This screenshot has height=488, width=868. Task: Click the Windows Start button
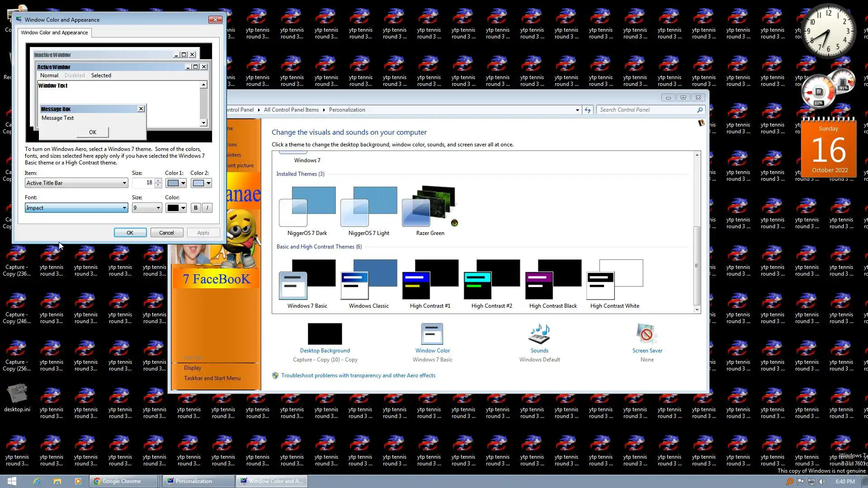tap(12, 481)
